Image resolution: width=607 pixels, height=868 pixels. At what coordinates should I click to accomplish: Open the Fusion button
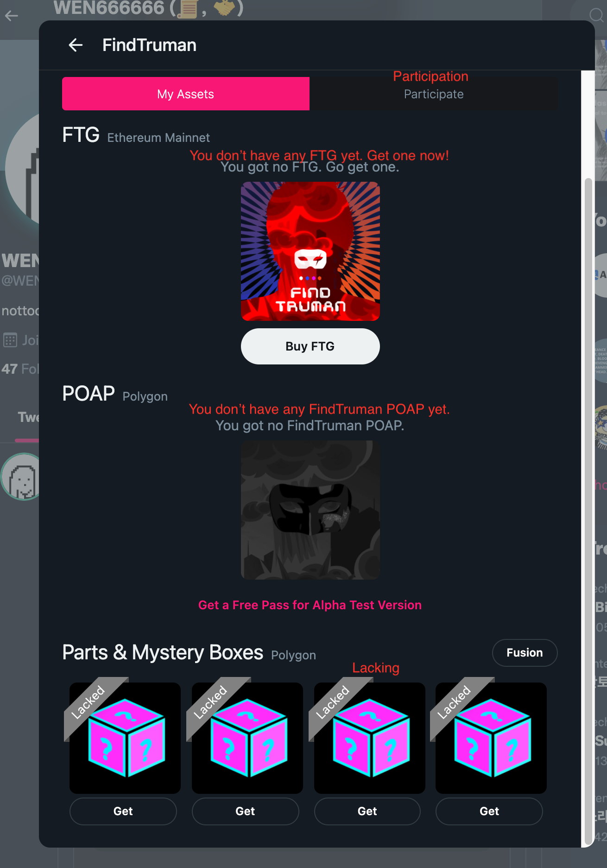click(525, 652)
